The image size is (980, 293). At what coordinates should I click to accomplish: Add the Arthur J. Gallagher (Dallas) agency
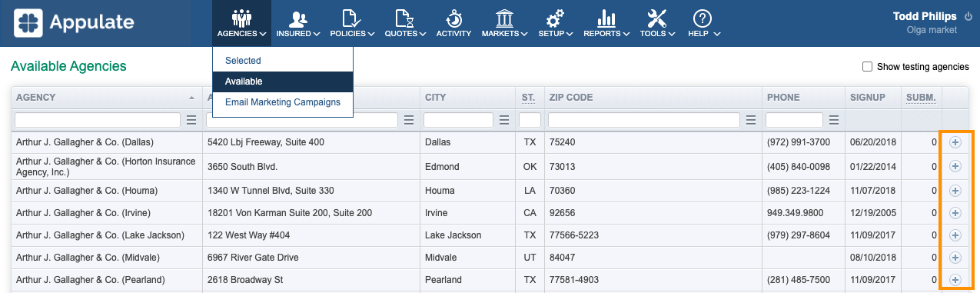[955, 142]
